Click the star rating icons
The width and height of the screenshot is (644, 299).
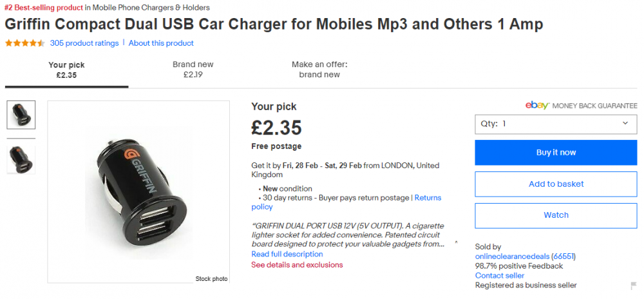pos(24,43)
